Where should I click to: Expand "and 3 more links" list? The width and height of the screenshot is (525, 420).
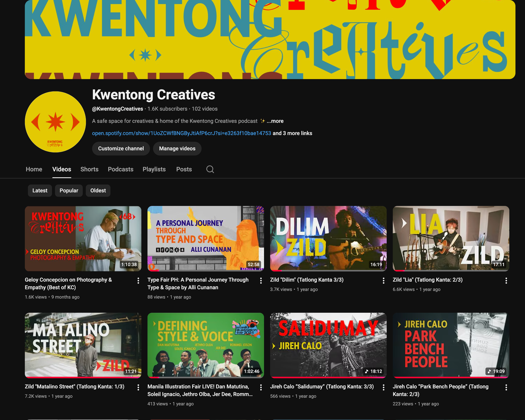tap(292, 133)
